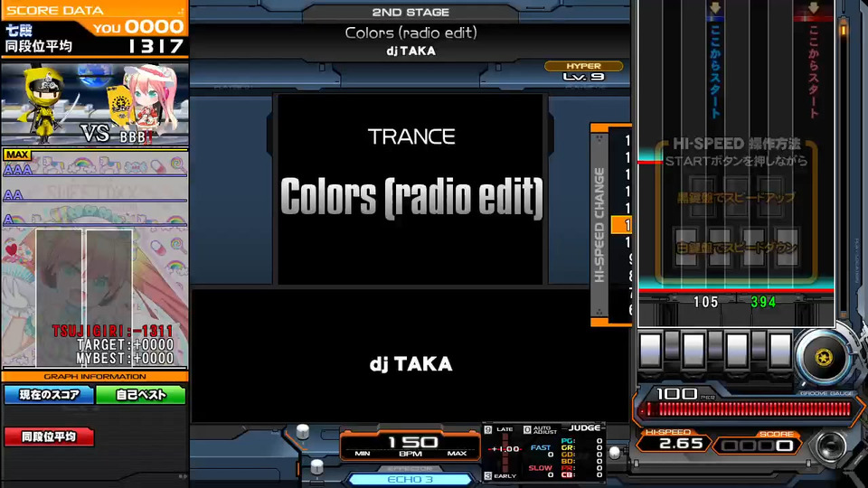Image resolution: width=868 pixels, height=488 pixels.
Task: Click the fourth white key button
Action: 780,351
